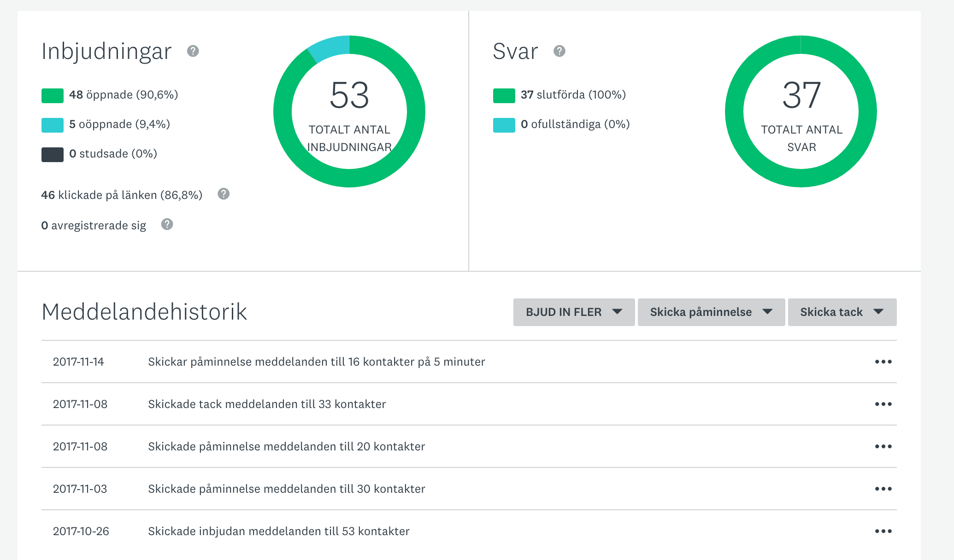Open help icon for klickade på länken
Screen dimensions: 954x560
click(224, 194)
